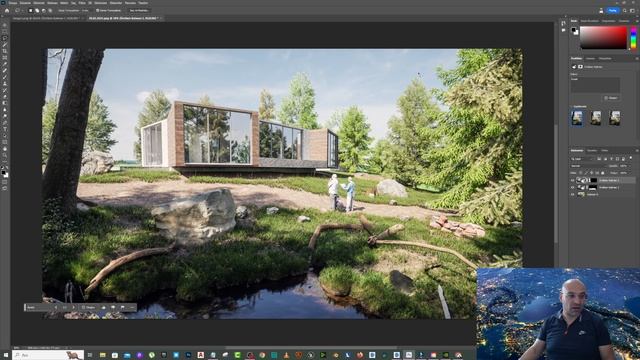Select the Path Selection tool
The height and width of the screenshot is (360, 640).
tap(5, 136)
